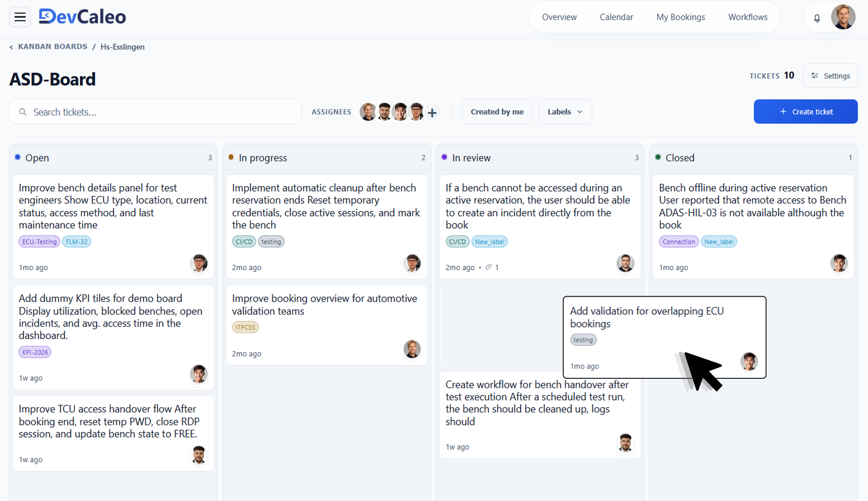The width and height of the screenshot is (868, 501).
Task: Click the Open column blue status dot
Action: pyautogui.click(x=18, y=157)
